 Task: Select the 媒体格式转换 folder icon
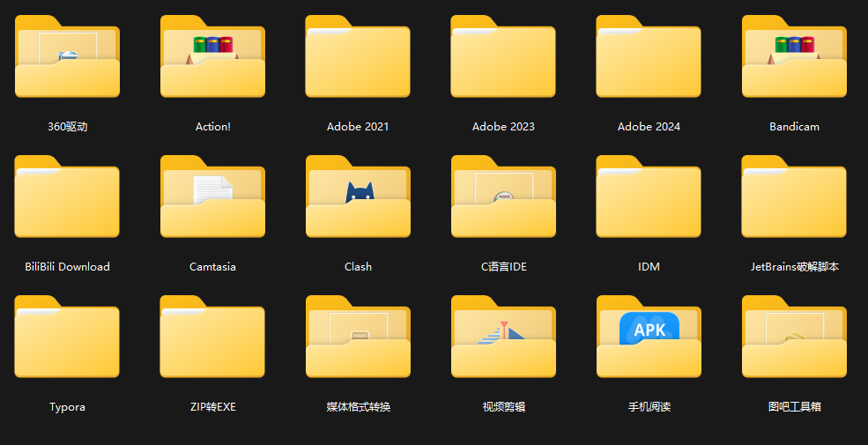click(x=358, y=338)
